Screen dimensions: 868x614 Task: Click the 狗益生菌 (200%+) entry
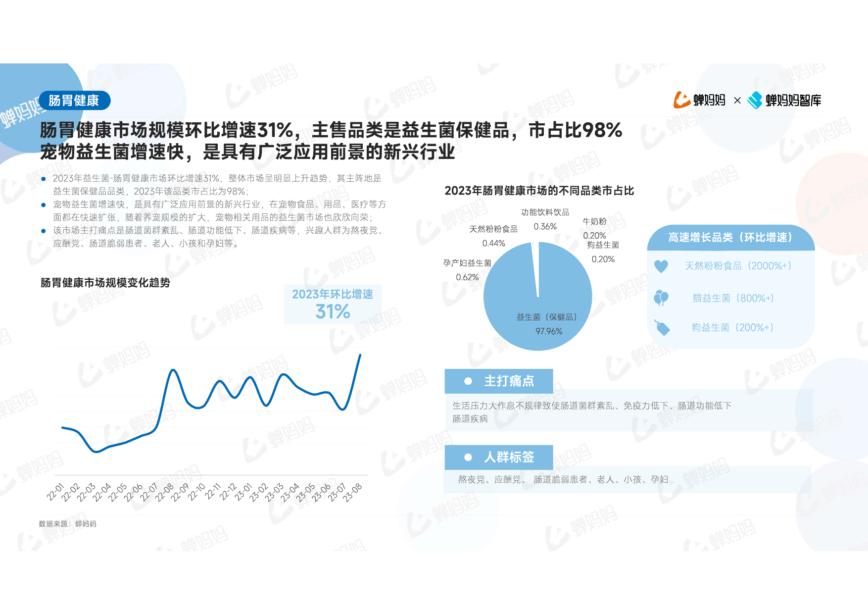coord(732,327)
